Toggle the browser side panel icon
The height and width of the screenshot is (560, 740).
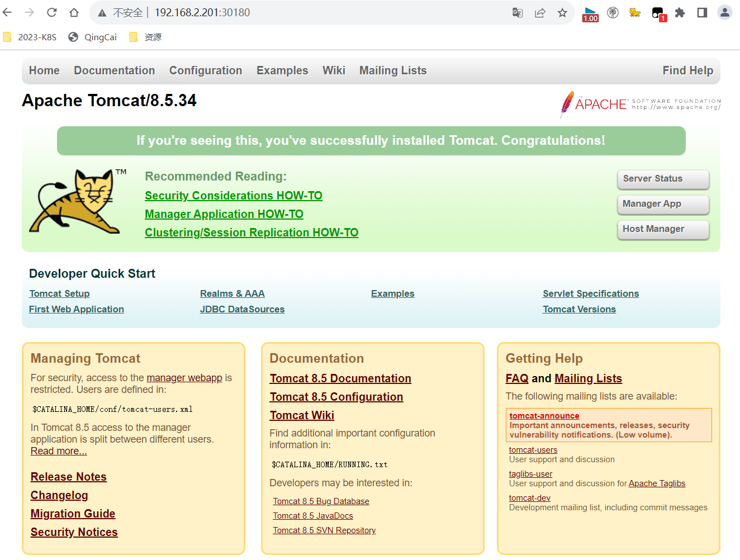(x=702, y=12)
